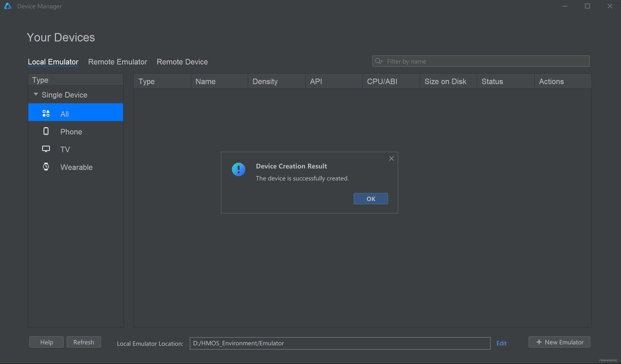Open Help from the bottom bar
Viewport: 621px width, 364px height.
coord(46,342)
